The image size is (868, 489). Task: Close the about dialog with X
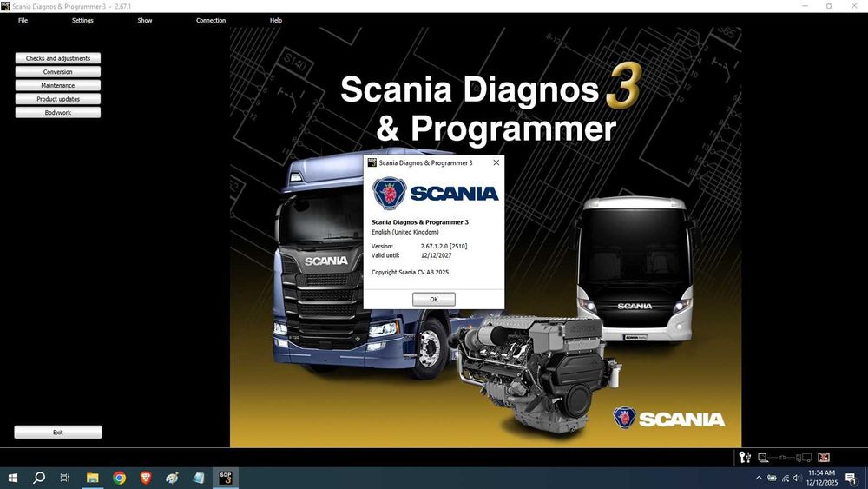tap(496, 162)
